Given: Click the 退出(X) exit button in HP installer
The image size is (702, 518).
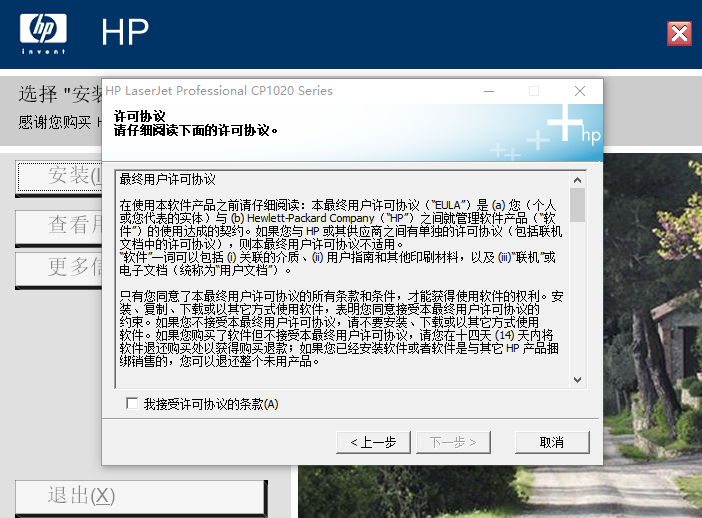Looking at the screenshot, I should tap(141, 497).
